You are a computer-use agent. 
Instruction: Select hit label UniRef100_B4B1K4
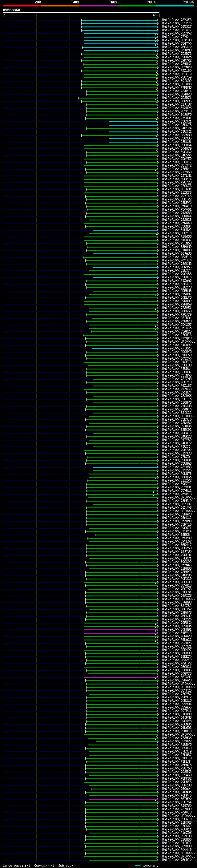177,128
